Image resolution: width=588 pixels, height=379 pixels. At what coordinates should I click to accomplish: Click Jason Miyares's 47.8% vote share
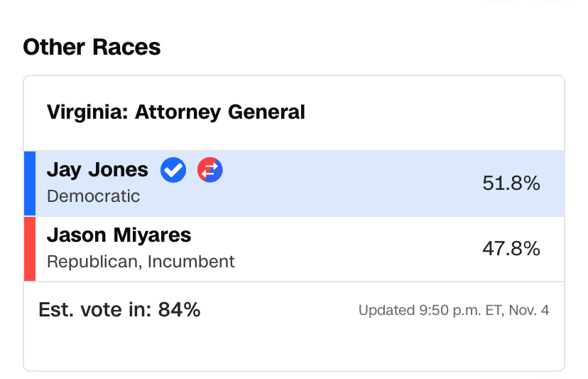(511, 249)
